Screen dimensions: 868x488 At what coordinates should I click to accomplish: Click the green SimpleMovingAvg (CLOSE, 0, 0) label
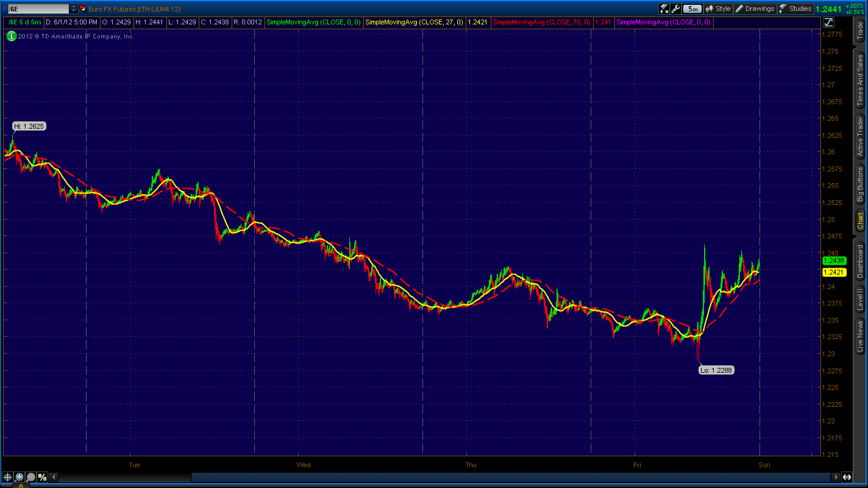[x=313, y=22]
